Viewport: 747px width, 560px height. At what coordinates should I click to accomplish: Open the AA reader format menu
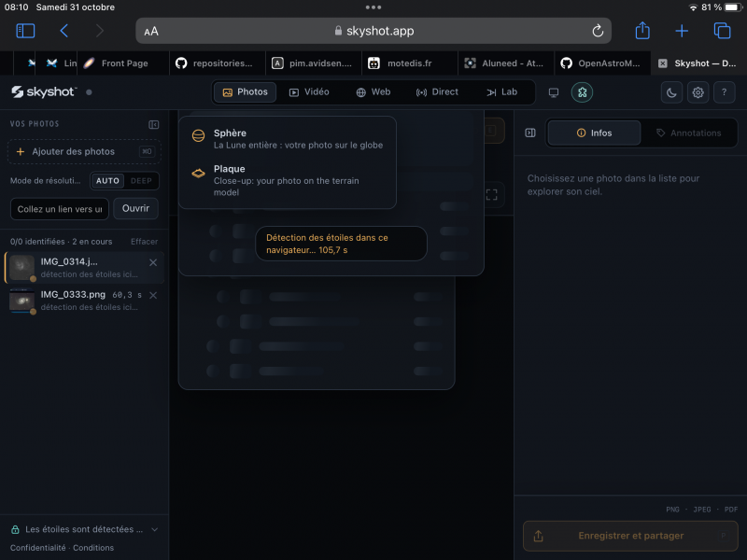coord(151,32)
